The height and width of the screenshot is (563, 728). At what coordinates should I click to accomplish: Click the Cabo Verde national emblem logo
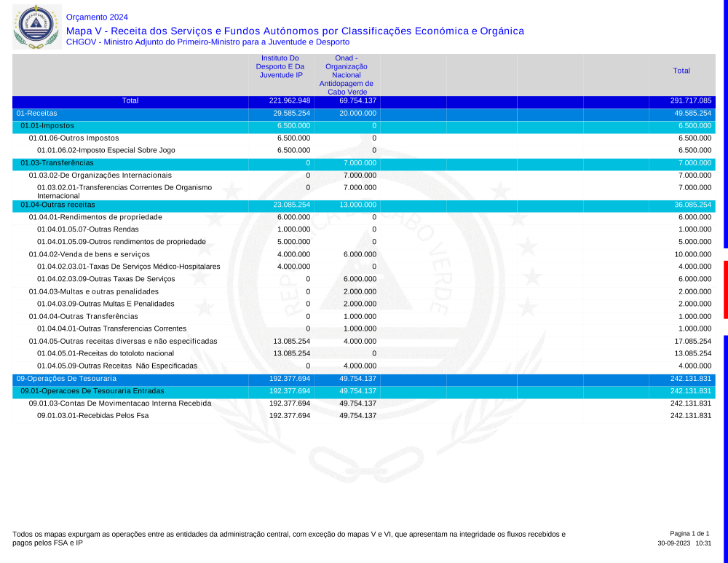point(35,26)
